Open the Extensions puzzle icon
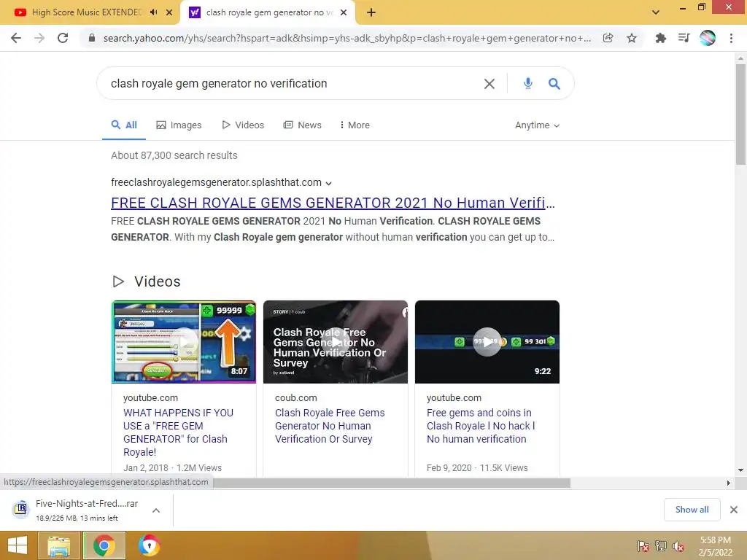This screenshot has height=560, width=747. click(x=660, y=38)
